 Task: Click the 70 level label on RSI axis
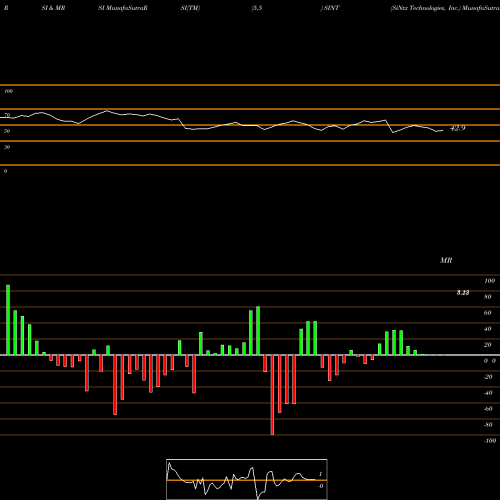(7, 115)
